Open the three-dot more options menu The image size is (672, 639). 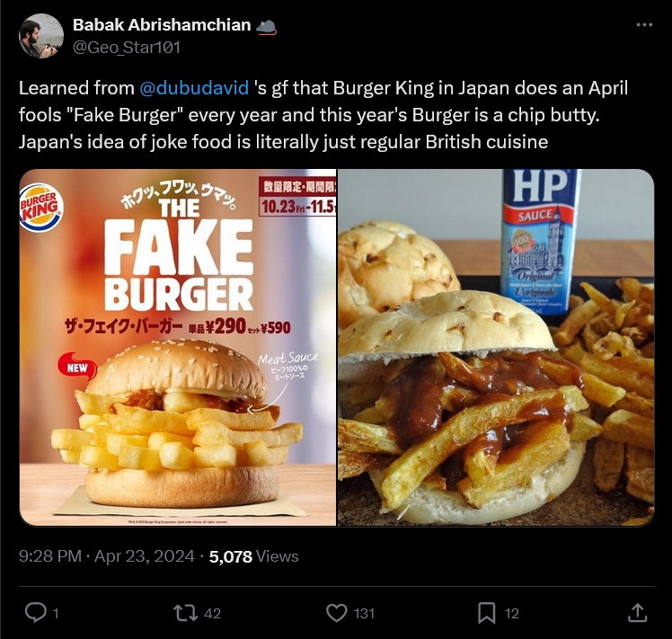click(643, 25)
